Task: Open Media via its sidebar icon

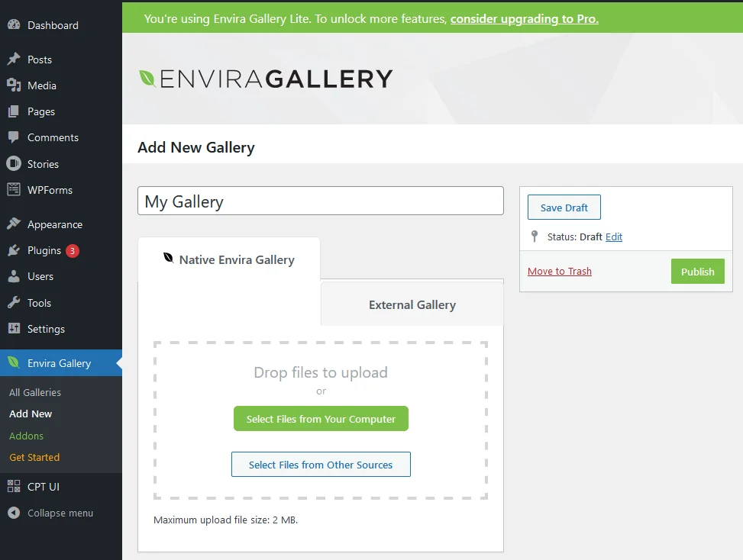Action: click(14, 85)
